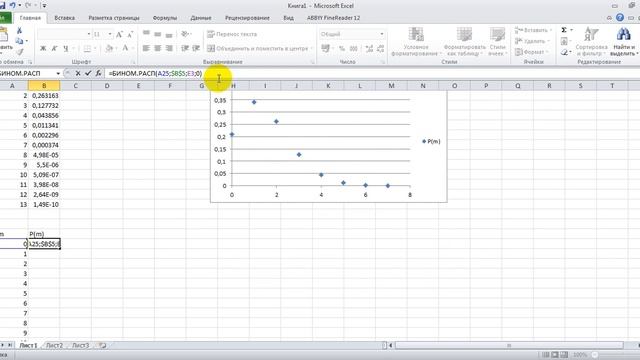Screen dimensions: 640x360
Task: Toggle Underline (Ч) formatting
Action: pos(66,49)
